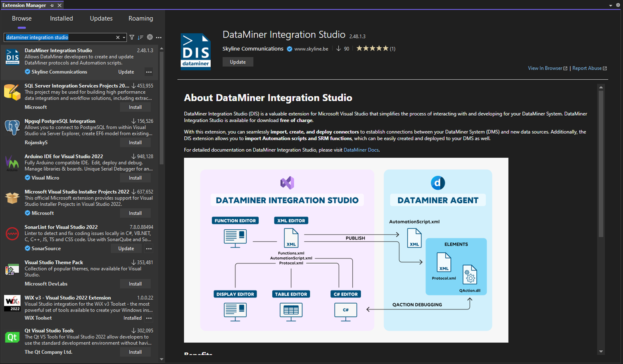Open the search toolbar overflow menu
This screenshot has height=364, width=623.
click(159, 38)
